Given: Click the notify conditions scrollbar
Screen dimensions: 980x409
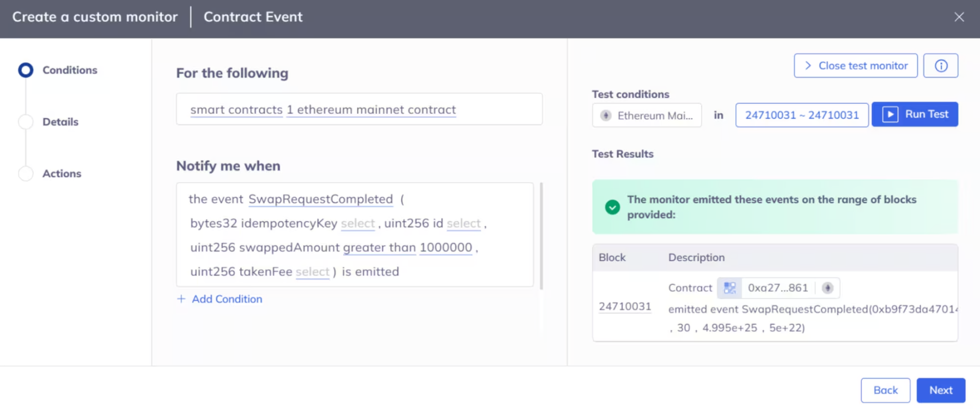Looking at the screenshot, I should point(541,235).
